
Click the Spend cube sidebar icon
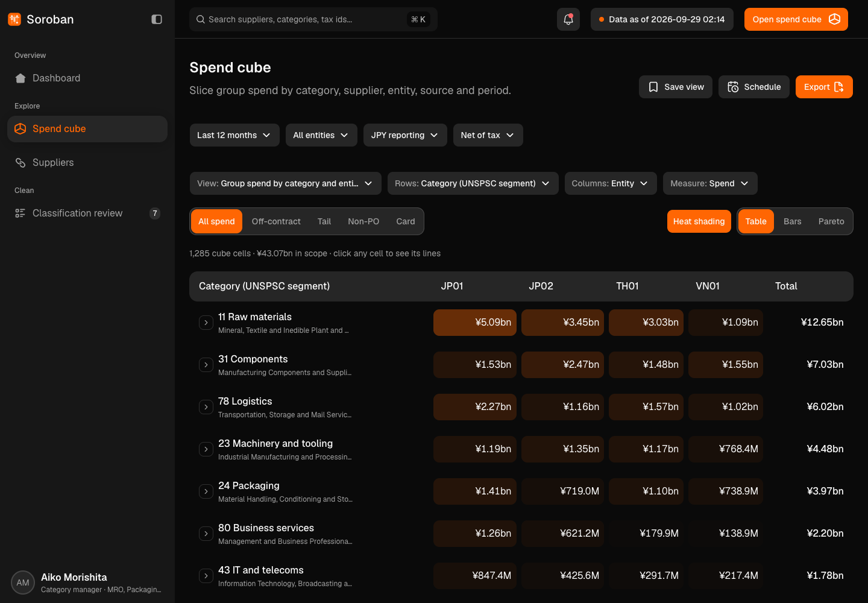tap(20, 129)
